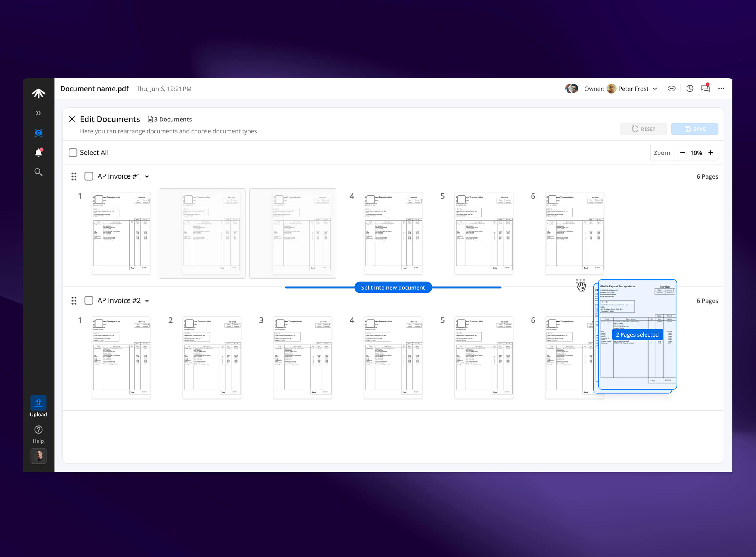Click the Upload icon in sidebar
756x557 pixels.
[38, 403]
